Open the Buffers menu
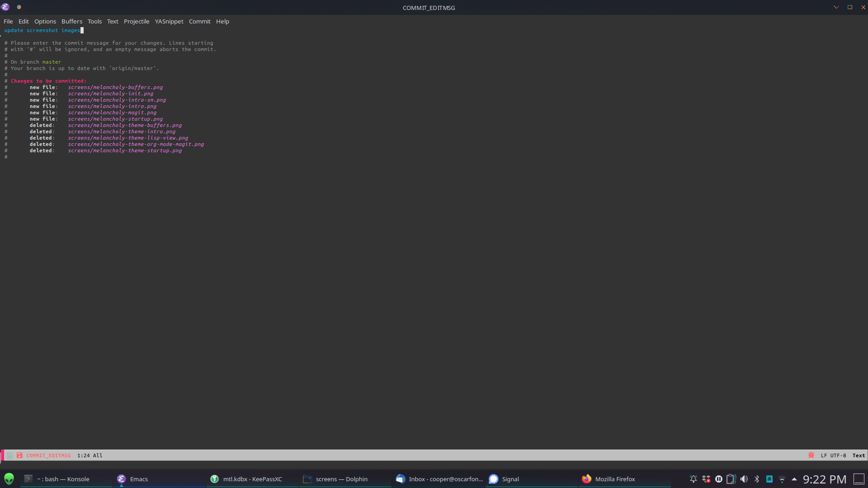The width and height of the screenshot is (868, 488). tap(72, 21)
